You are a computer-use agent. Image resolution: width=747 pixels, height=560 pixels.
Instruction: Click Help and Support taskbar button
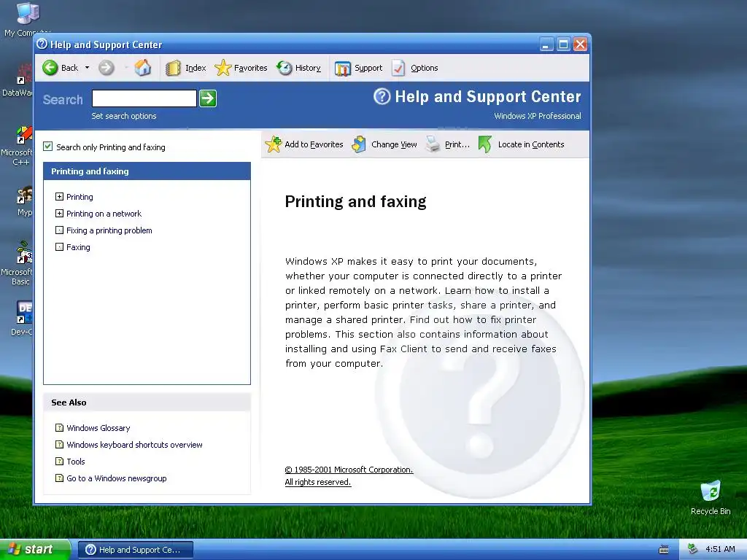pos(136,550)
